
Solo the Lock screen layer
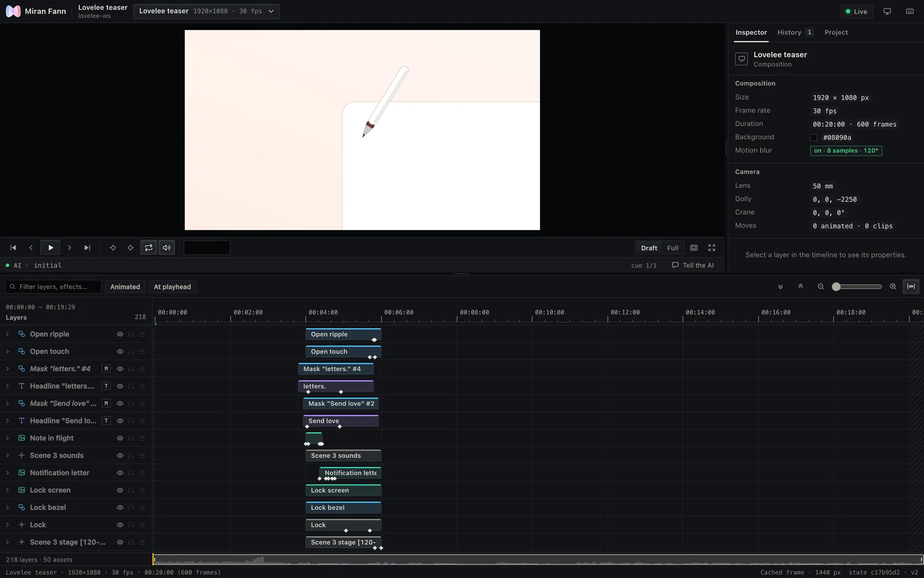[x=131, y=490]
